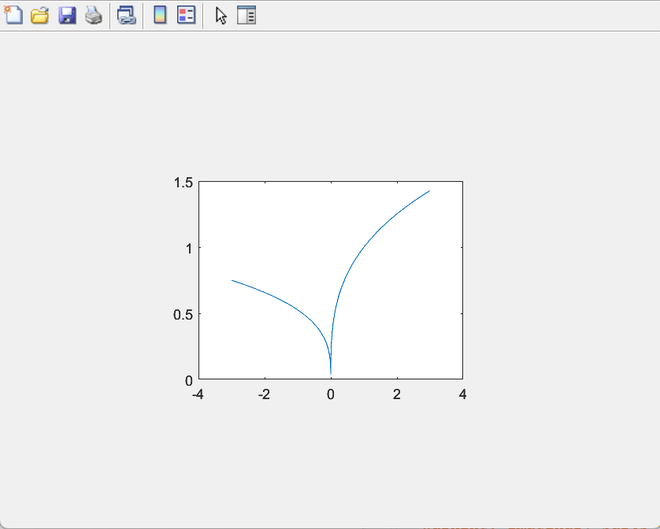Click the y-axis tick label 1

[x=189, y=249]
